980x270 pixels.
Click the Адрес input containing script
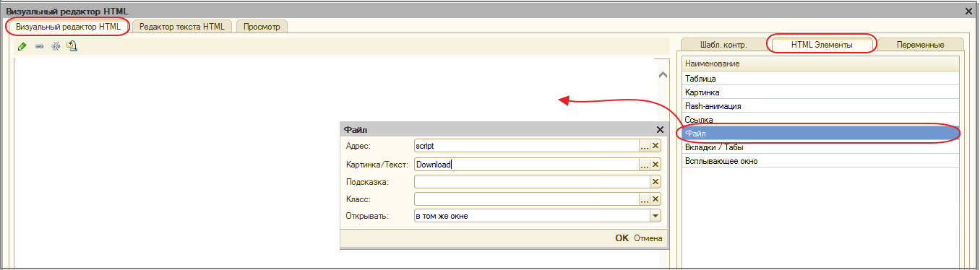pyautogui.click(x=526, y=146)
